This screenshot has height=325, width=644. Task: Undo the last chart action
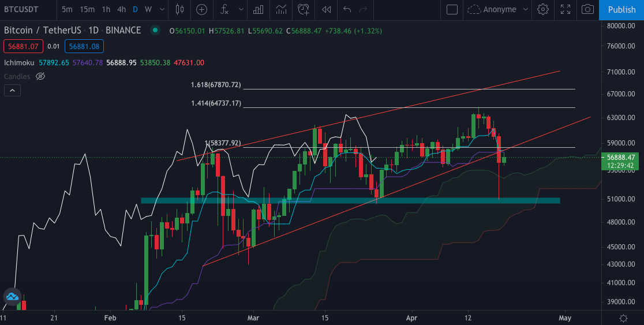[x=347, y=9]
